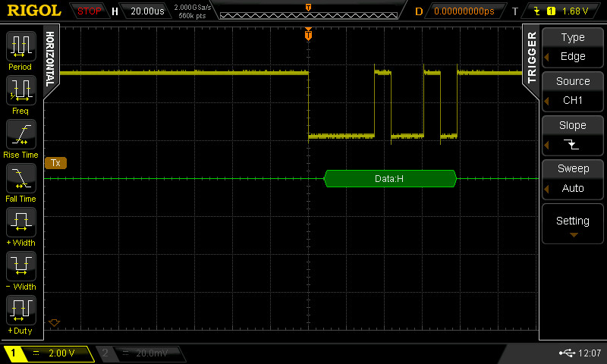Viewport: 607px width, 364px height.
Task: Click the orange trigger position marker at top
Action: (308, 34)
